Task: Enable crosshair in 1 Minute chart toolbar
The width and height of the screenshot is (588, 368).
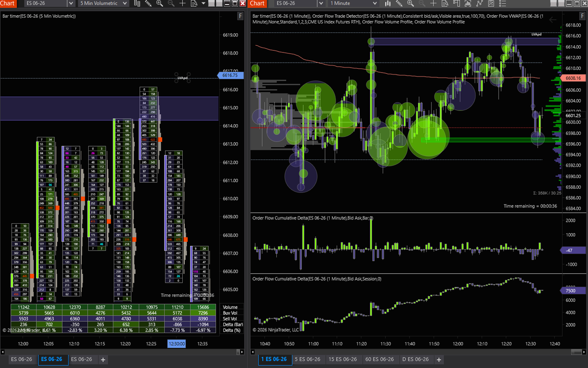Action: point(433,3)
